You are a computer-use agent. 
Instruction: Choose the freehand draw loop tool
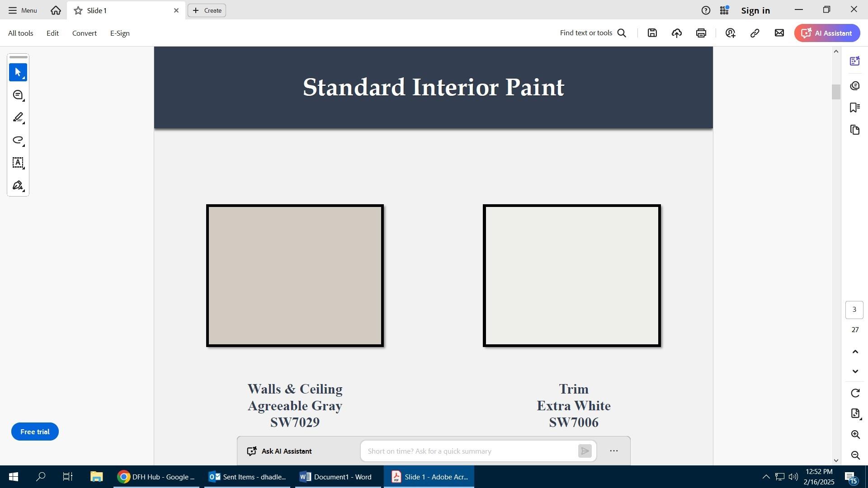18,140
